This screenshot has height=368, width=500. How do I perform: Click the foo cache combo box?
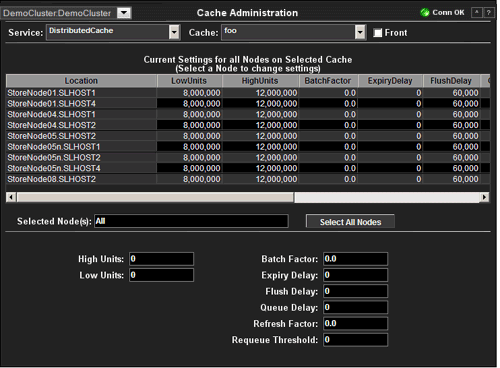point(293,32)
